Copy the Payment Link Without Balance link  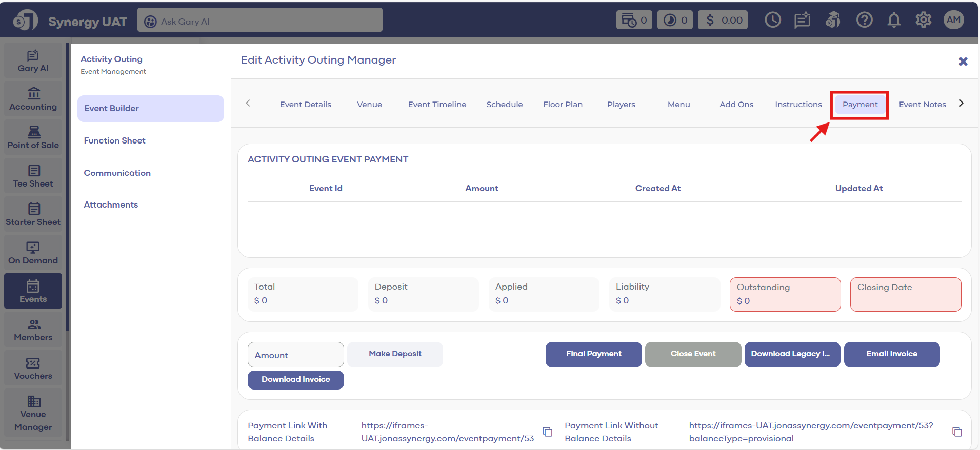click(x=957, y=432)
